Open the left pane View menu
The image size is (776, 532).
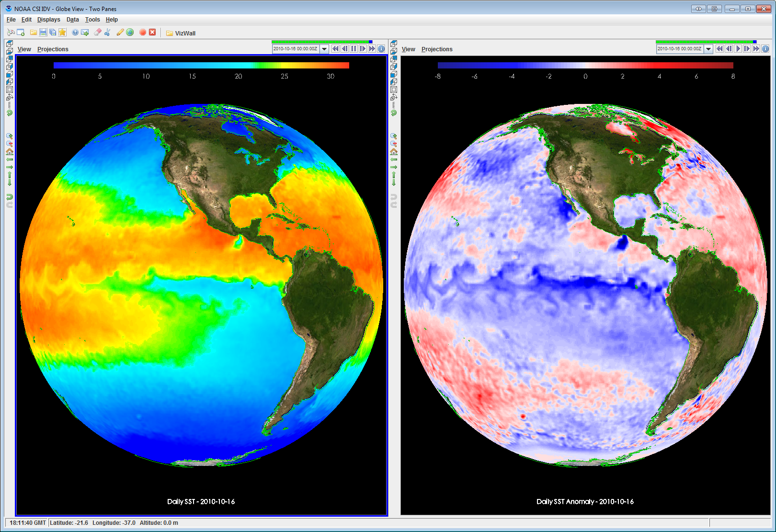(24, 49)
